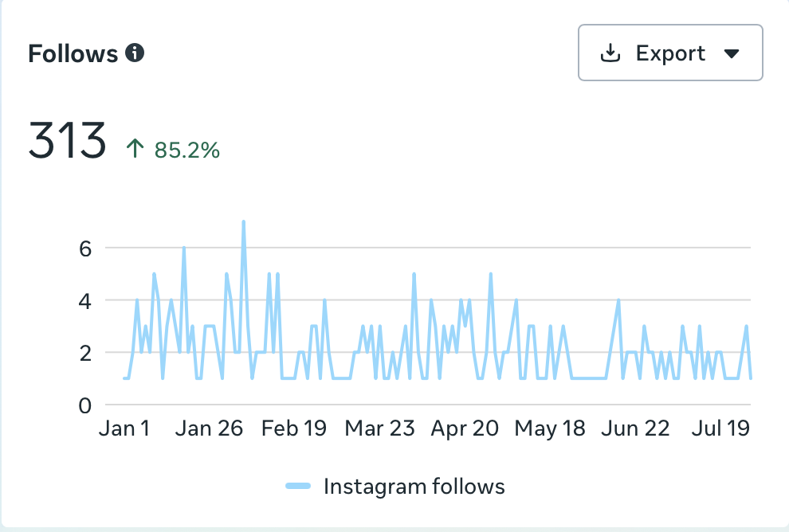The width and height of the screenshot is (789, 532).
Task: Click the green upward trend arrow
Action: click(135, 148)
